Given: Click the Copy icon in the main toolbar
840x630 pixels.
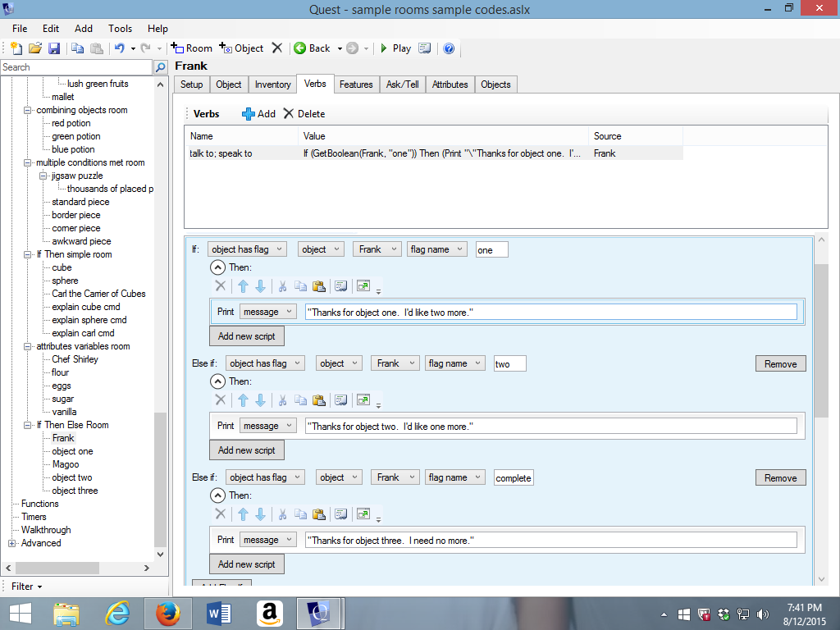Looking at the screenshot, I should (78, 48).
